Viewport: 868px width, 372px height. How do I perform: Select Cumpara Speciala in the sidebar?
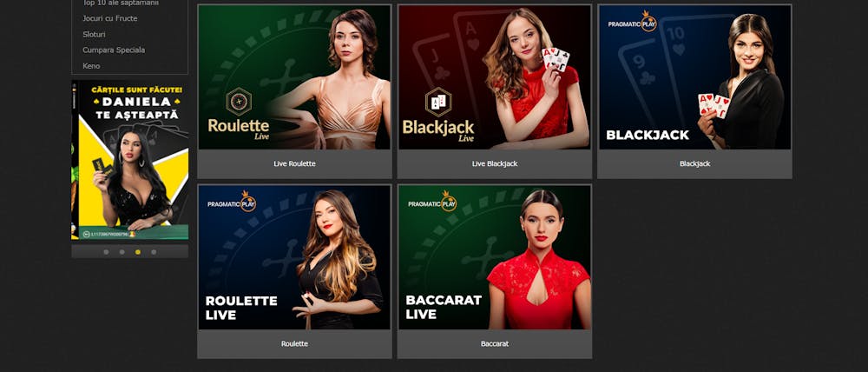pyautogui.click(x=114, y=50)
